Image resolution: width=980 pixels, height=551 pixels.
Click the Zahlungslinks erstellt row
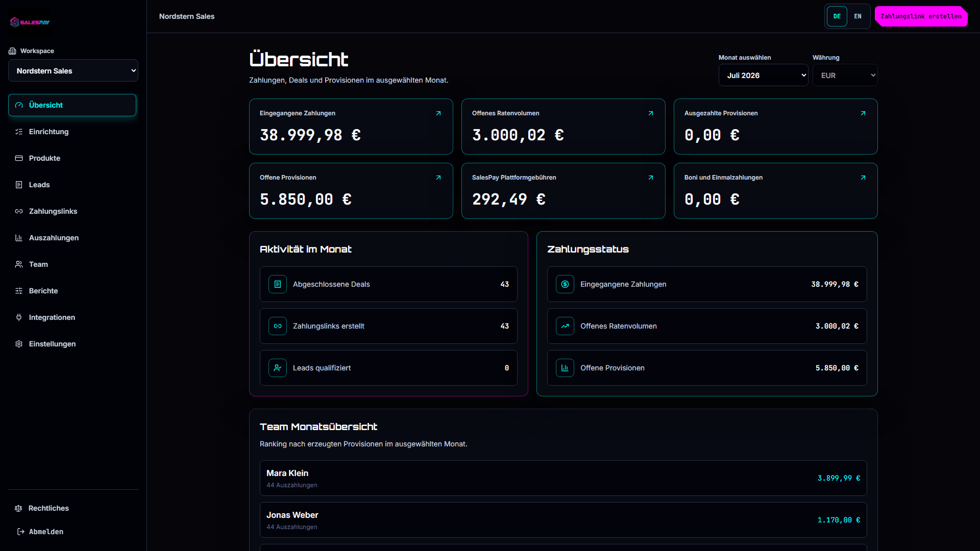click(388, 326)
